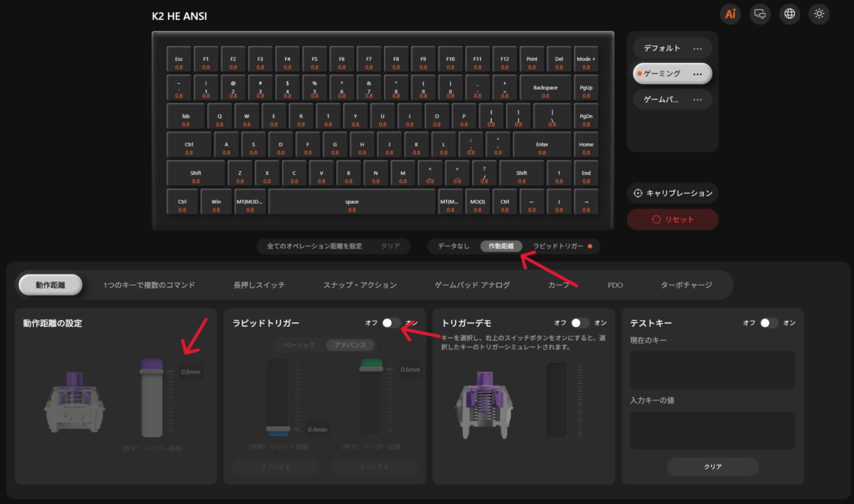This screenshot has height=504, width=854.
Task: Select the アドバンス rapid trigger mode
Action: click(x=350, y=345)
